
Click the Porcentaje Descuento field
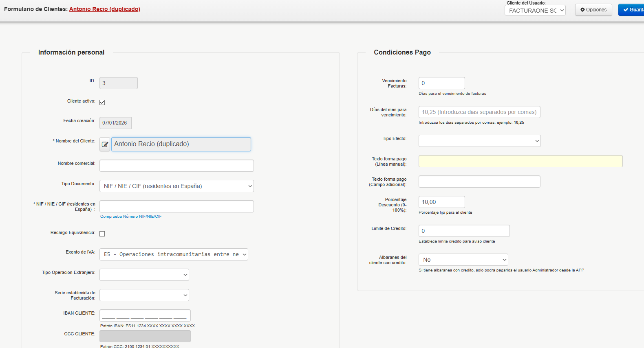442,202
